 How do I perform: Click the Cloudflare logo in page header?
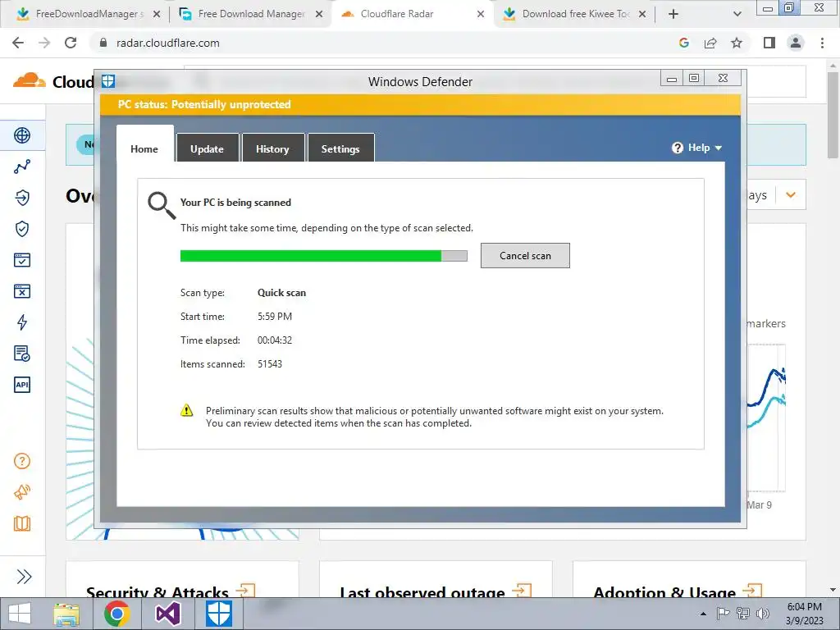29,81
